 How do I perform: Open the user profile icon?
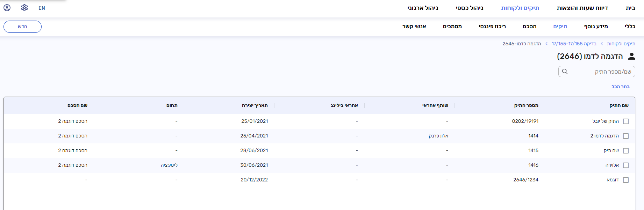[7, 8]
